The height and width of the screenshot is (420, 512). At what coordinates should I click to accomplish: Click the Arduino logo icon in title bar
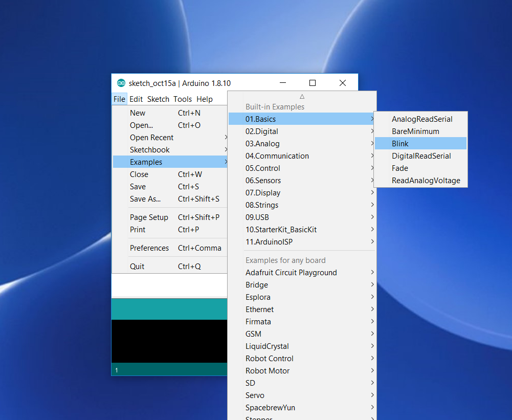[x=121, y=83]
